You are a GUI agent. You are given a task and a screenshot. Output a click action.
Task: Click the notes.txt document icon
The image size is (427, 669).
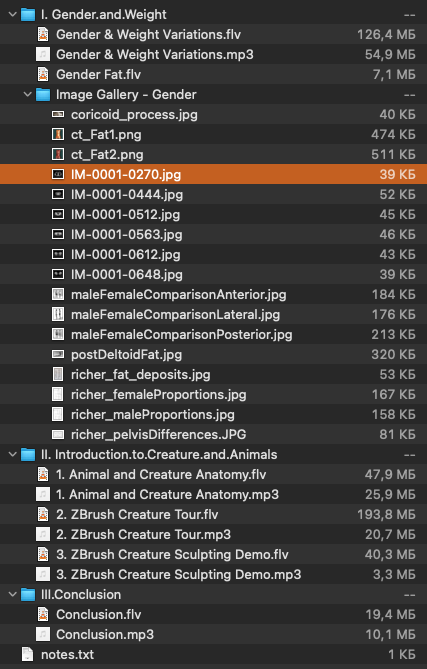click(x=28, y=654)
